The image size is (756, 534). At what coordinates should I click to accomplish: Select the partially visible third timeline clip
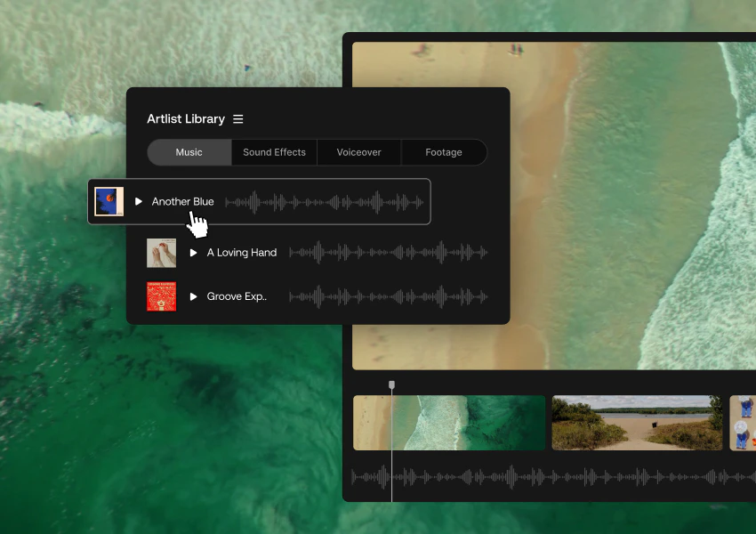pos(743,423)
